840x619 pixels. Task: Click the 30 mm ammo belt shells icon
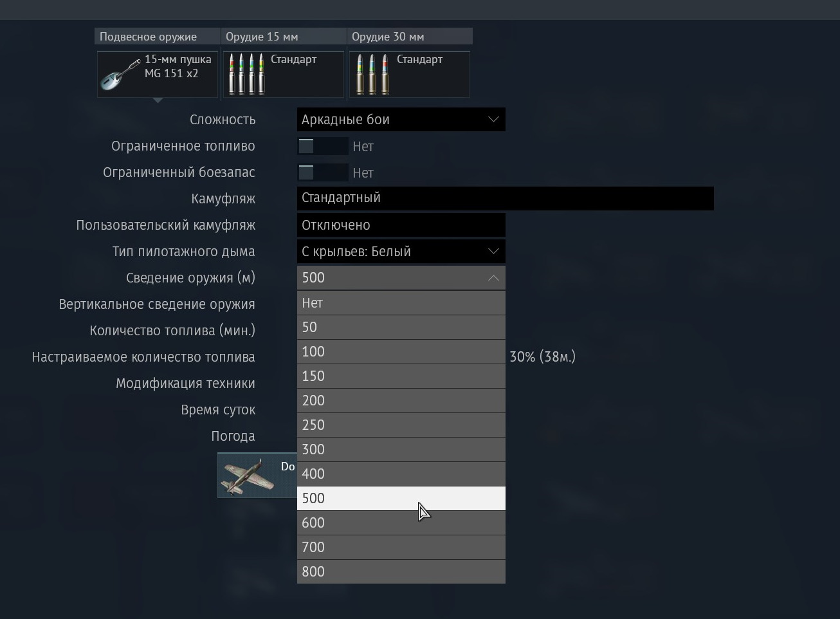tap(372, 74)
